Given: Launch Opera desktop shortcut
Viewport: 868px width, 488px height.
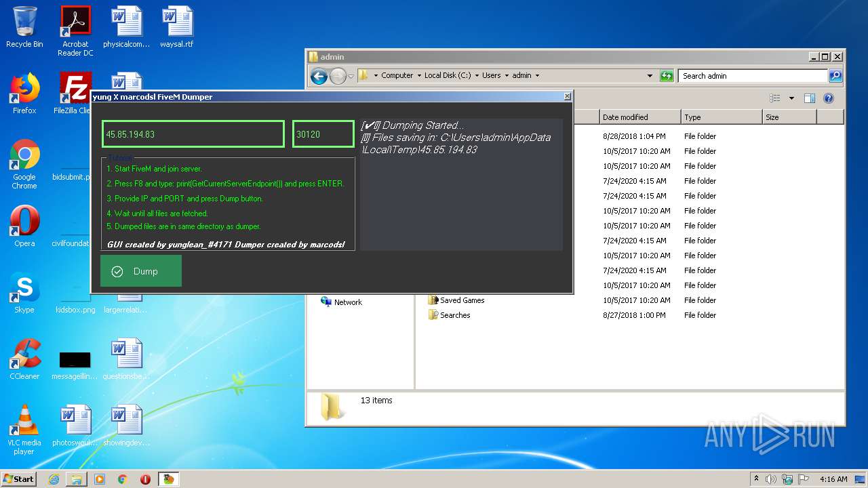Looking at the screenshot, I should click(24, 226).
